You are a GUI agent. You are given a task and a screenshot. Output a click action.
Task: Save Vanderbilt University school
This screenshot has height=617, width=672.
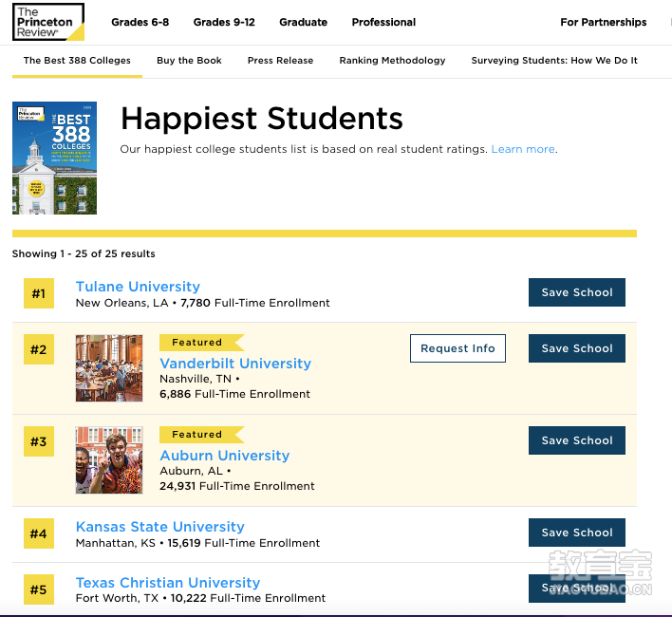click(577, 348)
